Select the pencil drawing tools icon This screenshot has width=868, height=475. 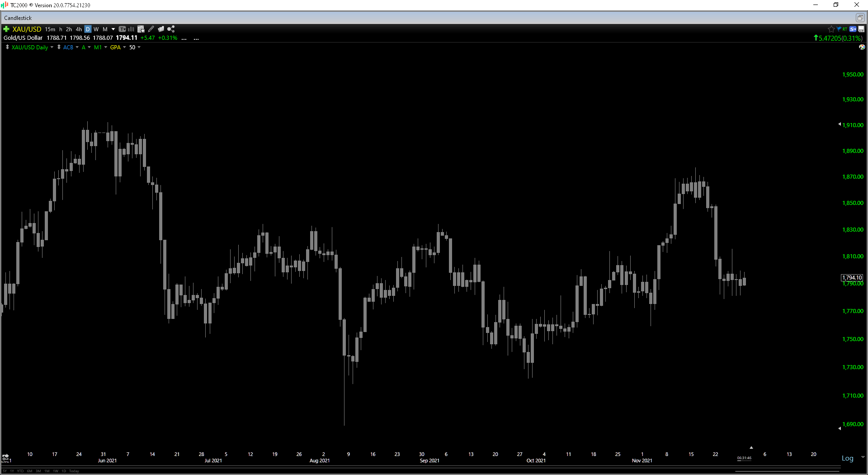(151, 29)
